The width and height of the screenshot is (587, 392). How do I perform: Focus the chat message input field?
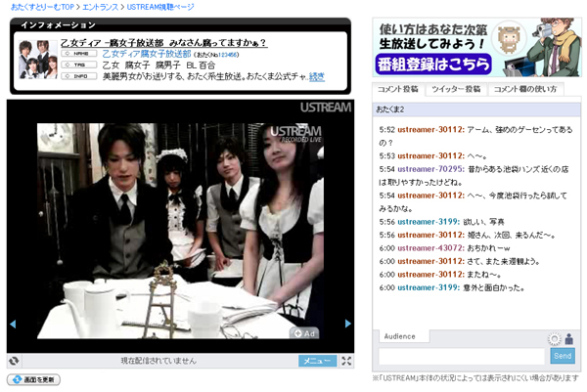[462, 357]
